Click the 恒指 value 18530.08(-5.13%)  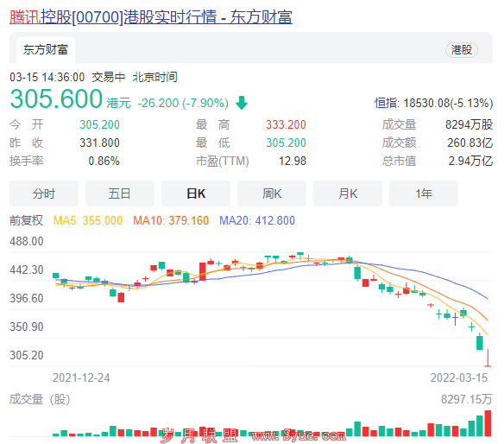point(448,104)
